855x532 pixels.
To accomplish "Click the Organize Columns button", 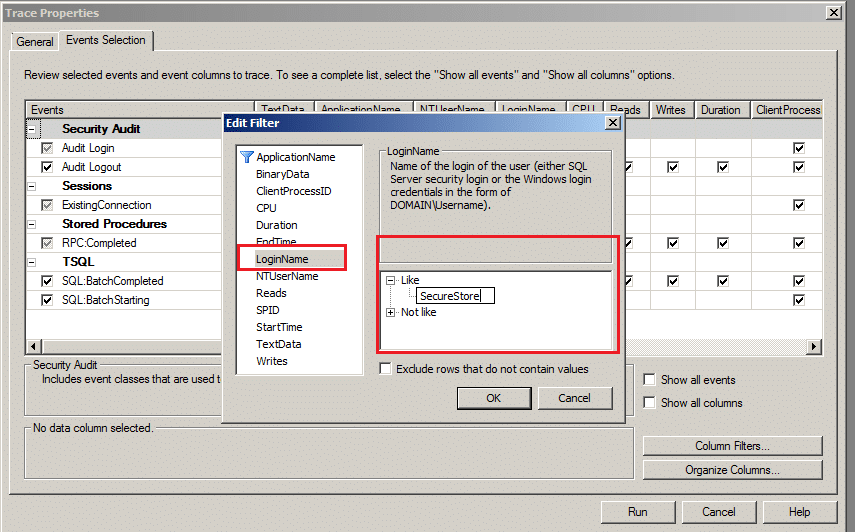I will tap(732, 470).
